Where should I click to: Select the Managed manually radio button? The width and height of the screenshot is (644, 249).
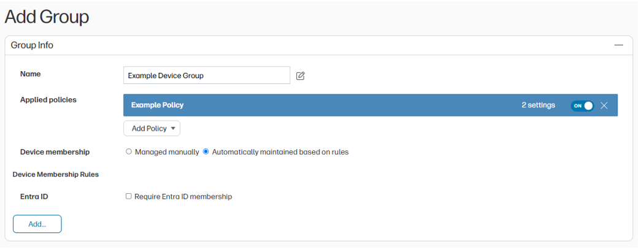pyautogui.click(x=129, y=151)
